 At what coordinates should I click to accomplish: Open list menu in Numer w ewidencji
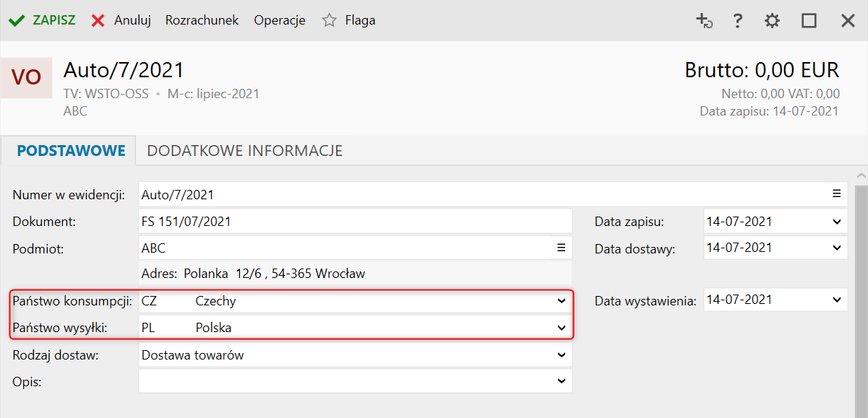836,193
